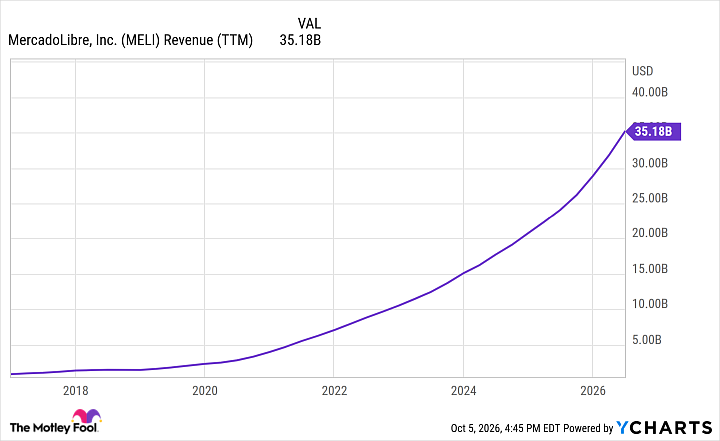720x441 pixels.
Task: Click the YCharts logo
Action: [664, 428]
